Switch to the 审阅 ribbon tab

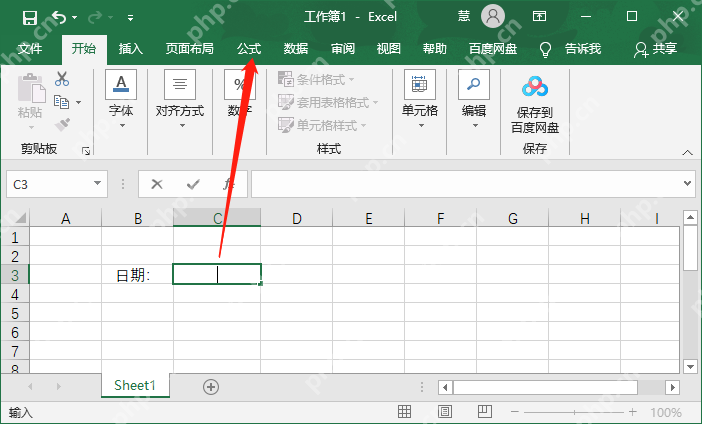pyautogui.click(x=342, y=48)
